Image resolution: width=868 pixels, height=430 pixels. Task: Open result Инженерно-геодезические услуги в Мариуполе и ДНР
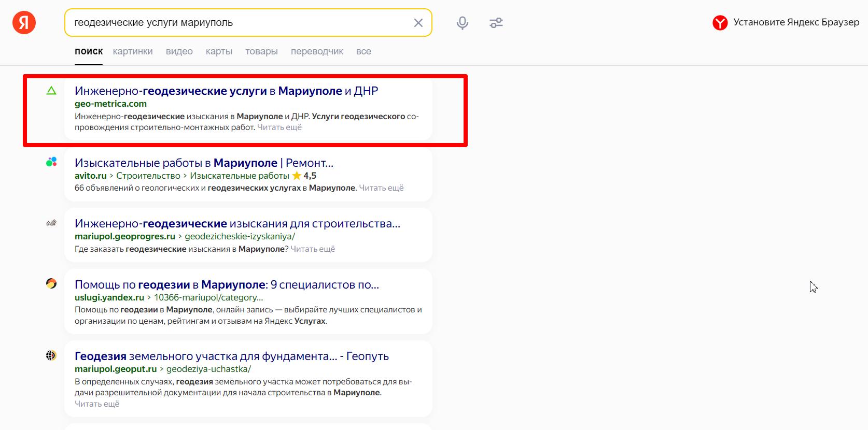(227, 91)
